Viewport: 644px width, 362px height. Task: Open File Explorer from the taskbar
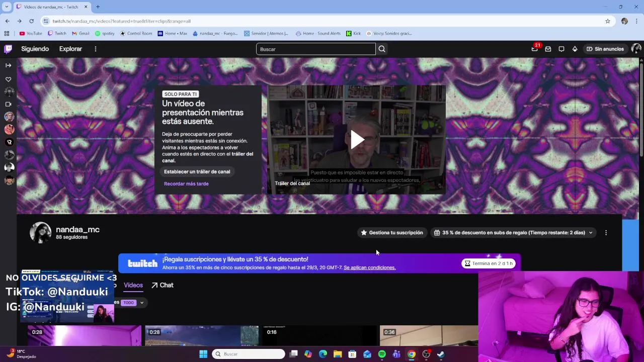[x=338, y=354]
